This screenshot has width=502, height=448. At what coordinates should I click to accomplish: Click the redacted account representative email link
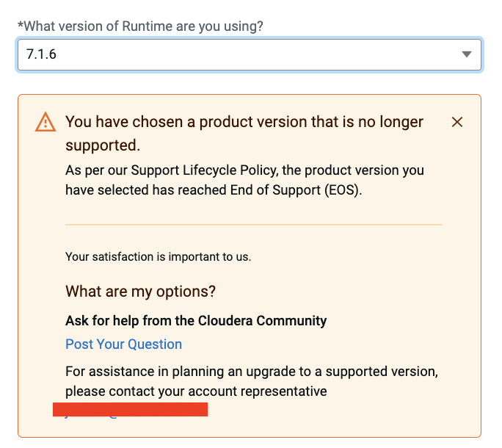(x=130, y=410)
